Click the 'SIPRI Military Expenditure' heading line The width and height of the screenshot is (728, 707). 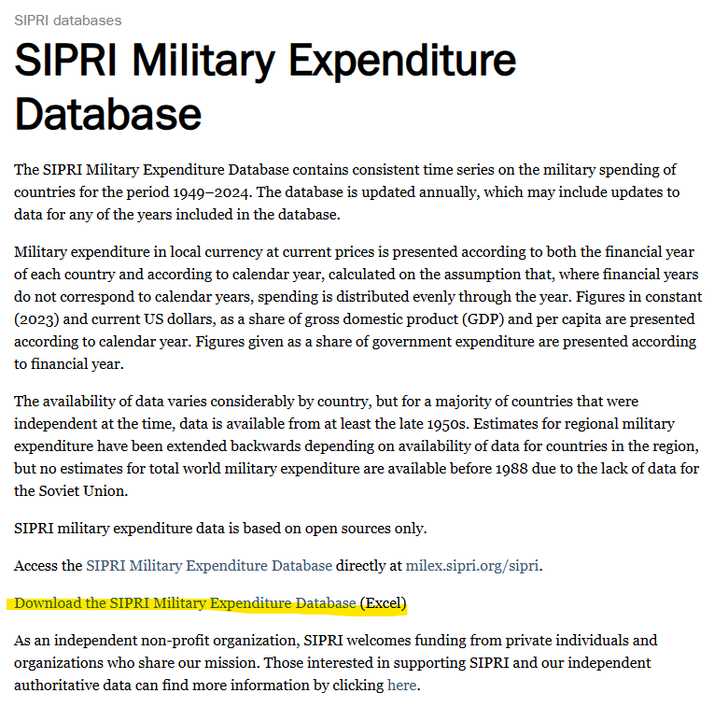(x=265, y=61)
